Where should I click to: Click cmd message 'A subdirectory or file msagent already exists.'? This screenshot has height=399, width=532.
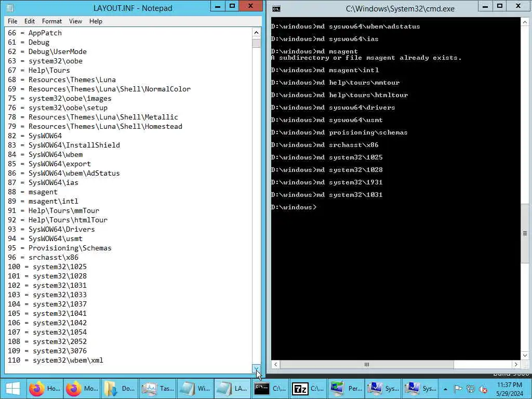366,58
